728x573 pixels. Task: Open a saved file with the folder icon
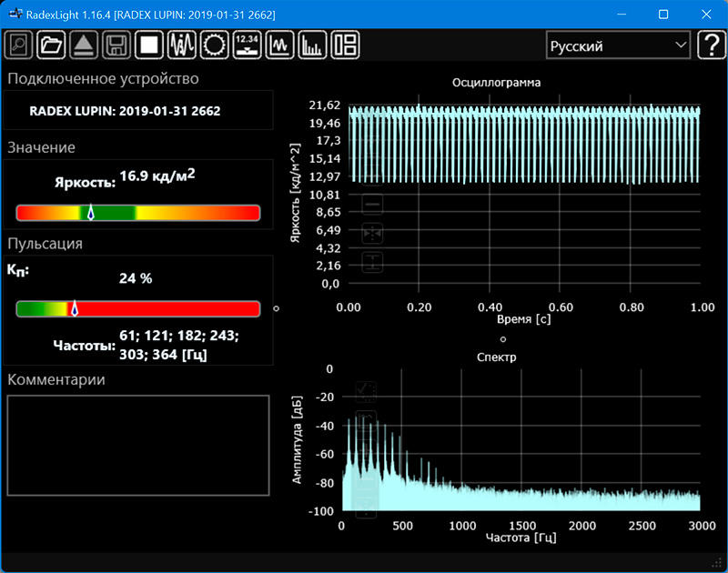[51, 45]
